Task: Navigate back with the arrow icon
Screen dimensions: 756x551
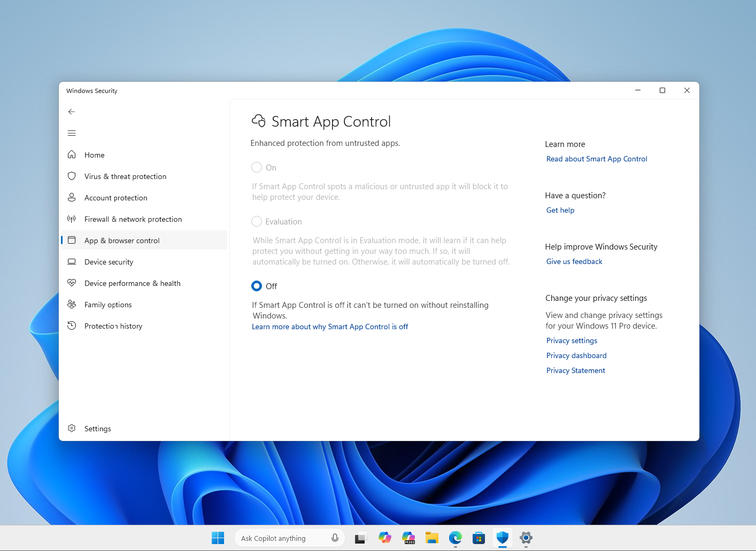Action: click(x=72, y=112)
